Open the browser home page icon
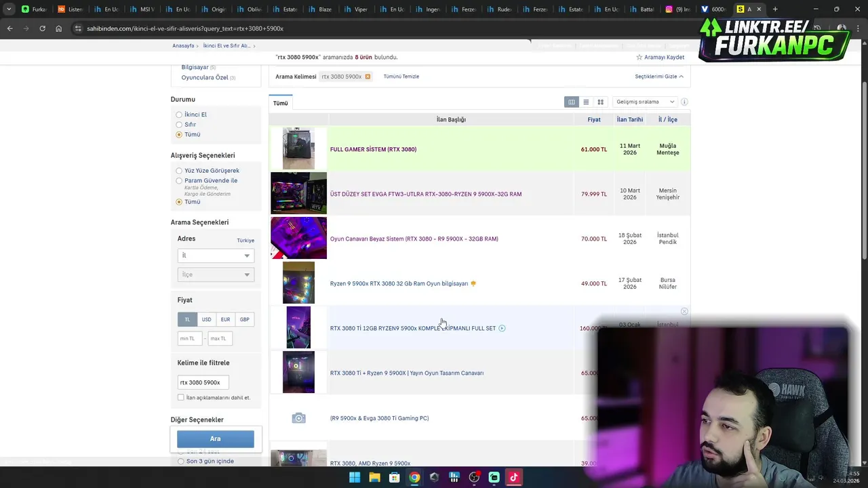 click(x=58, y=28)
